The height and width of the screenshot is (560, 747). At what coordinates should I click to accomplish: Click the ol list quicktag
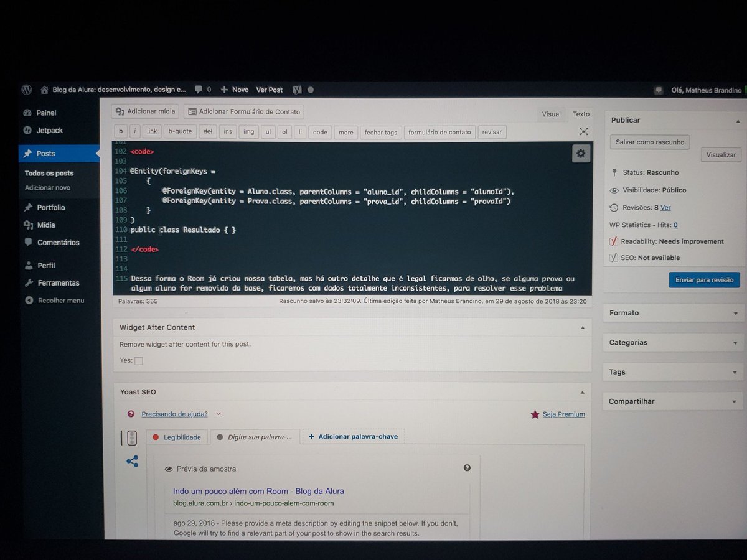(284, 131)
